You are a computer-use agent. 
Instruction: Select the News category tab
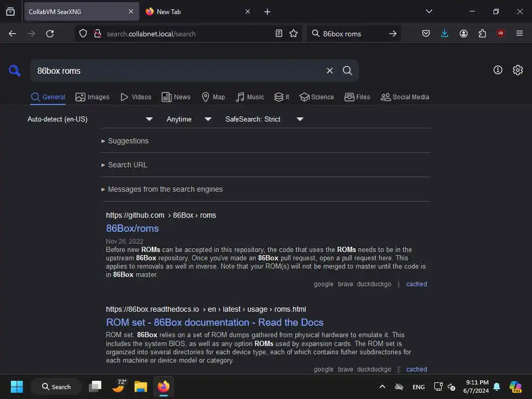coord(176,97)
